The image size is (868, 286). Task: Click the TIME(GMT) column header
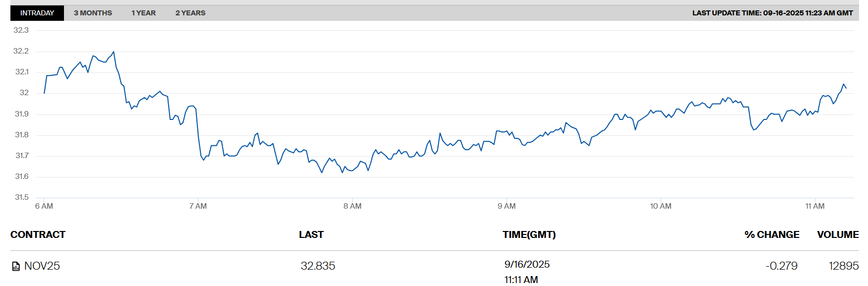529,234
